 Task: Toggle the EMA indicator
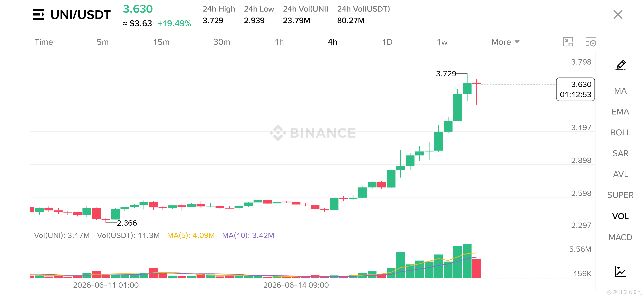pyautogui.click(x=620, y=112)
